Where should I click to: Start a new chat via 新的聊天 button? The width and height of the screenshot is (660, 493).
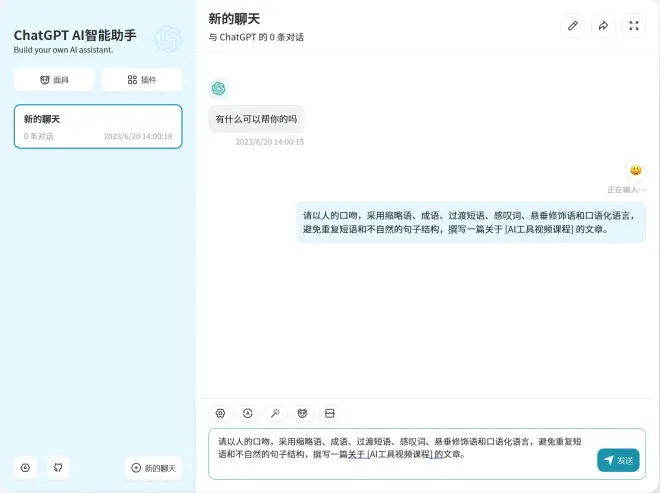pyautogui.click(x=154, y=468)
